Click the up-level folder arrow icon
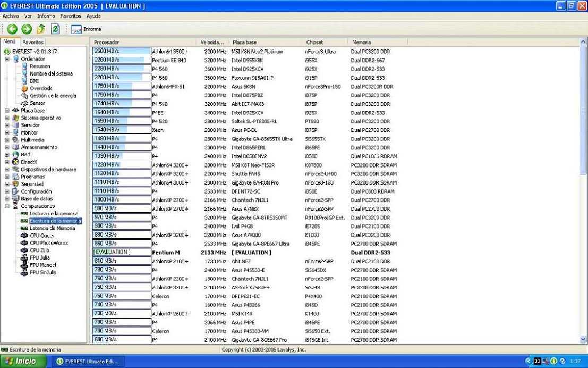This screenshot has width=588, height=368. point(41,29)
